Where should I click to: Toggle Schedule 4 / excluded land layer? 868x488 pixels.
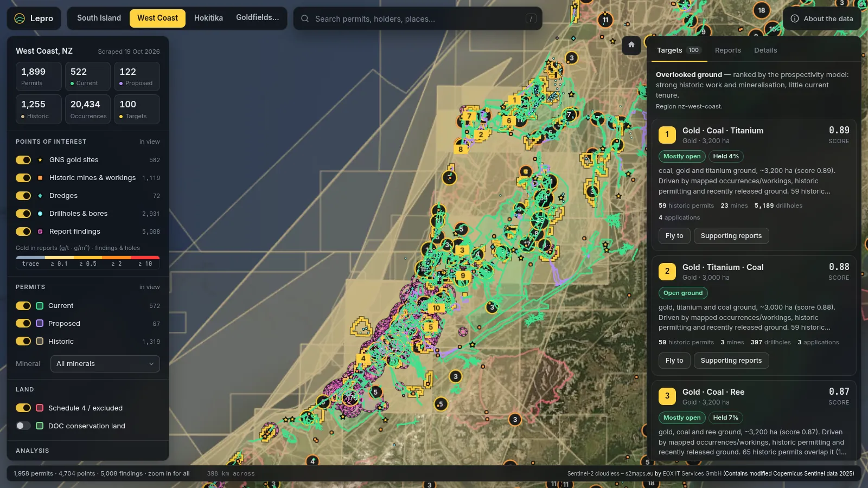[23, 408]
